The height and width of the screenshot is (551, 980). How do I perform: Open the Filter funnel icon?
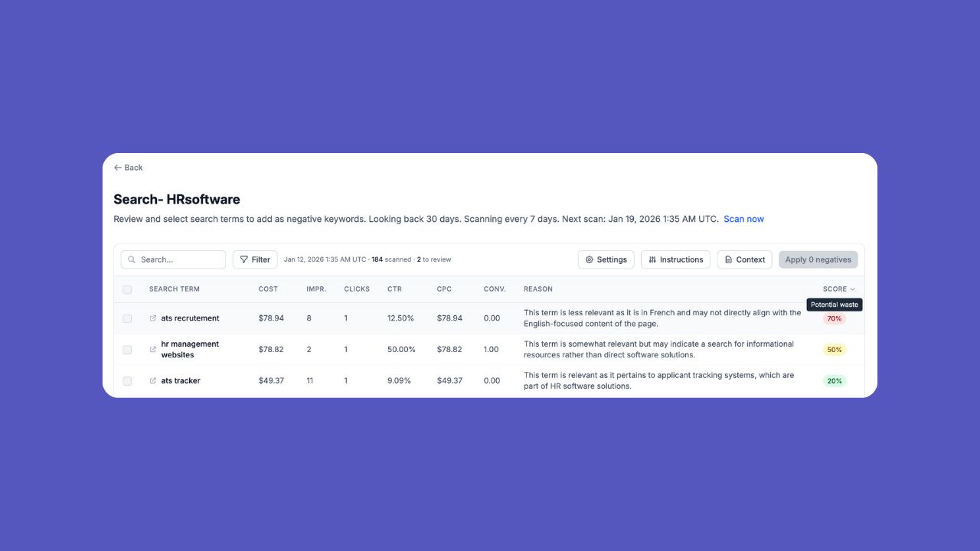243,259
